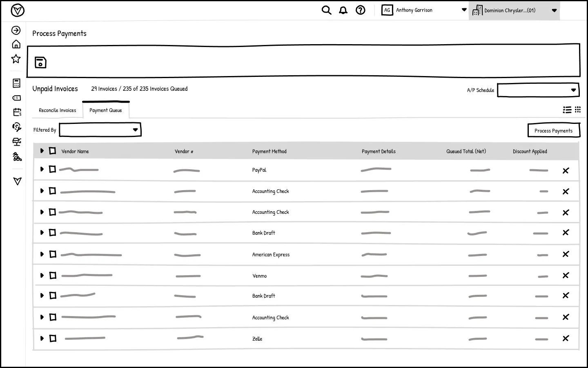This screenshot has height=368, width=588.
Task: Open the calendar with dollar icon in sidebar
Action: (17, 112)
